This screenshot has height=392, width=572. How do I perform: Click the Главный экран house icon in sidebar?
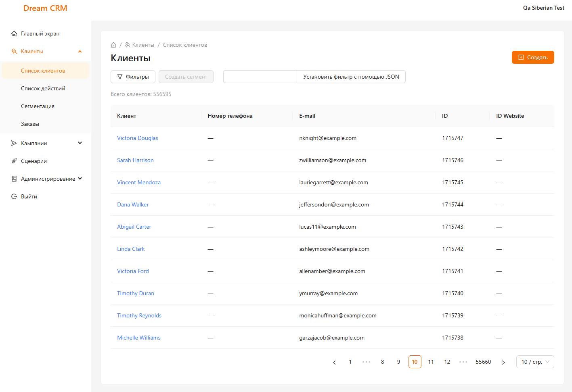[14, 33]
